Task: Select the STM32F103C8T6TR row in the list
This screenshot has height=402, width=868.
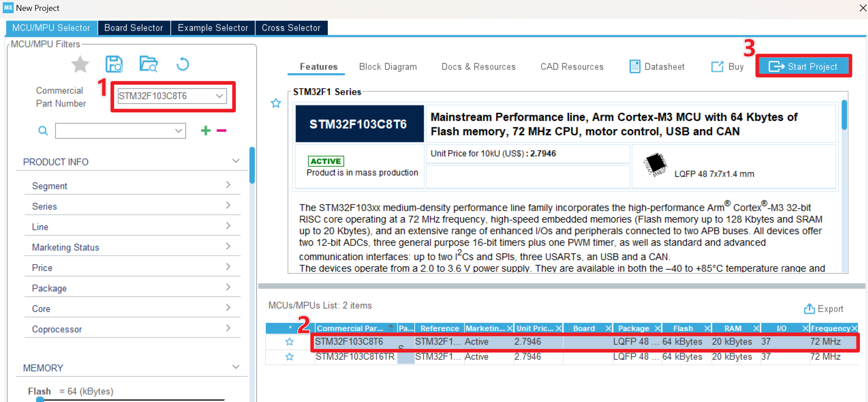Action: [562, 357]
